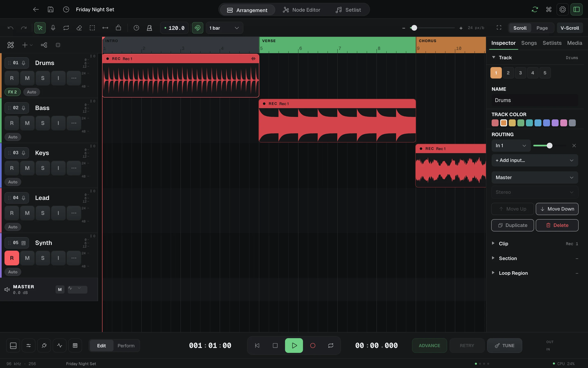The image size is (588, 368).
Task: Click the metronome icon
Action: coord(149,28)
